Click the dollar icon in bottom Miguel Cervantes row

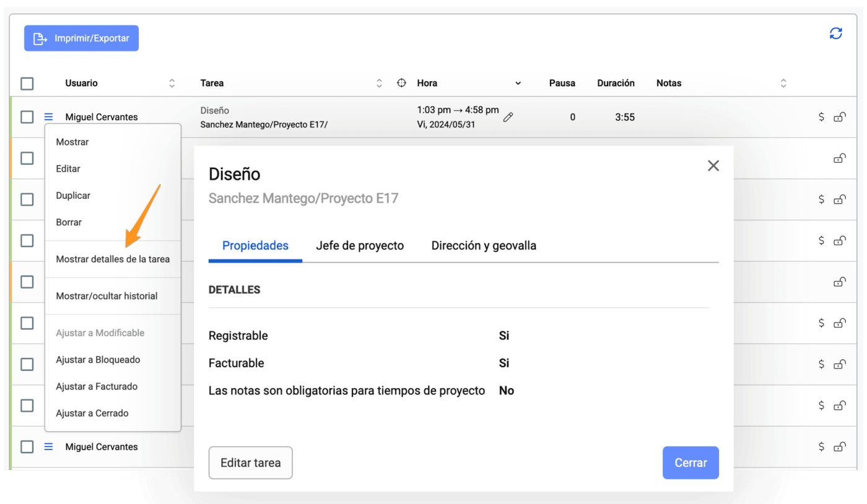821,446
